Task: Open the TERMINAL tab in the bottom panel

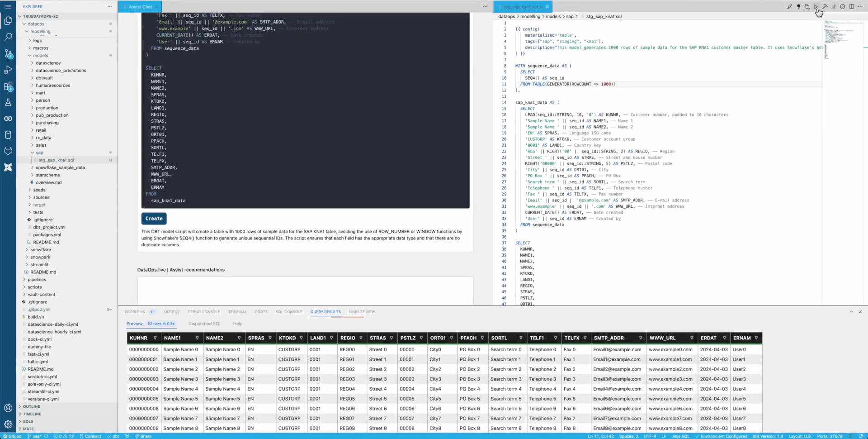Action: (x=237, y=311)
